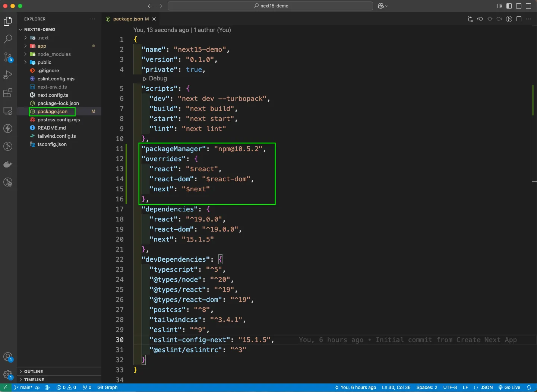Screen dimensions: 537x392
Task: Open postcss.config.mjs in the Explorer
Action: pos(59,120)
